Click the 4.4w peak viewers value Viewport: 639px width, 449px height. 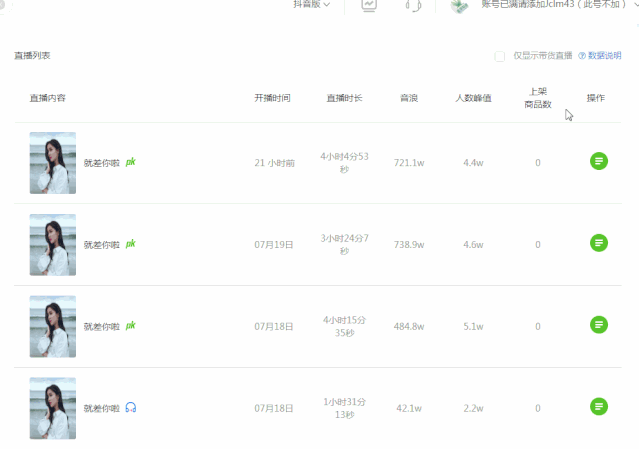pos(473,163)
